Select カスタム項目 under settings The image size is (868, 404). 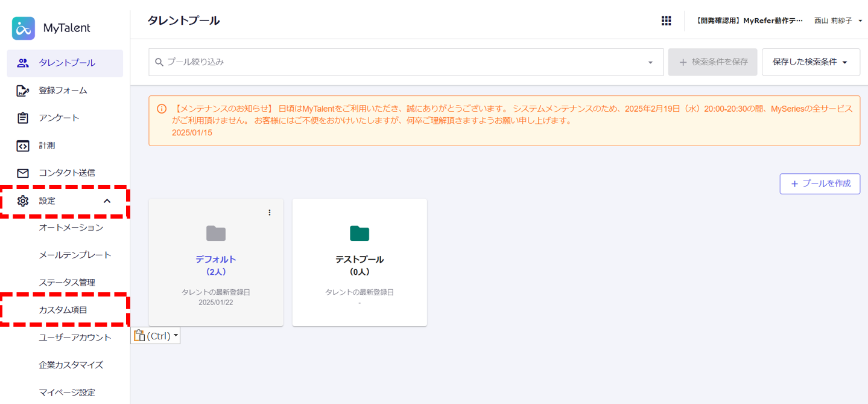[x=63, y=310]
